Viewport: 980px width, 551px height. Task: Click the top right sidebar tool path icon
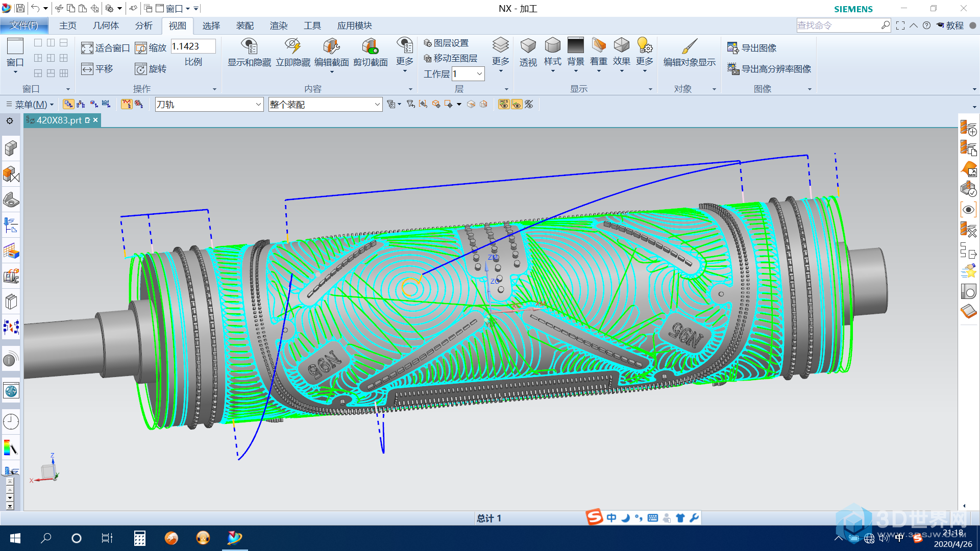point(968,128)
